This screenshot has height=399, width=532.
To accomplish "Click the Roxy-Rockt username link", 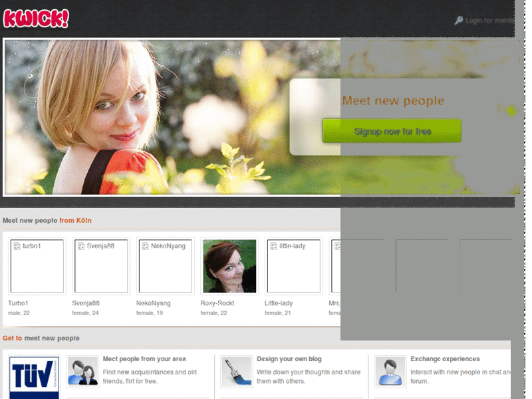I will tap(217, 303).
